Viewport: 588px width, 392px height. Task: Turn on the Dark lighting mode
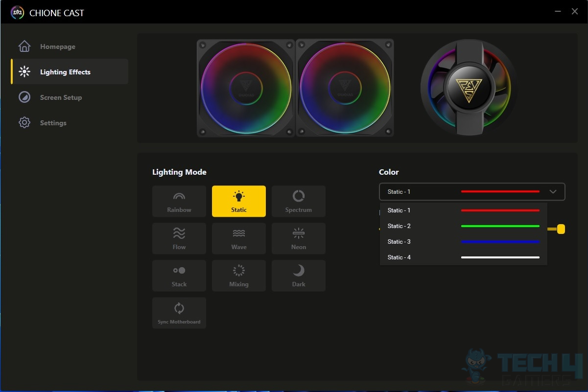click(x=299, y=276)
